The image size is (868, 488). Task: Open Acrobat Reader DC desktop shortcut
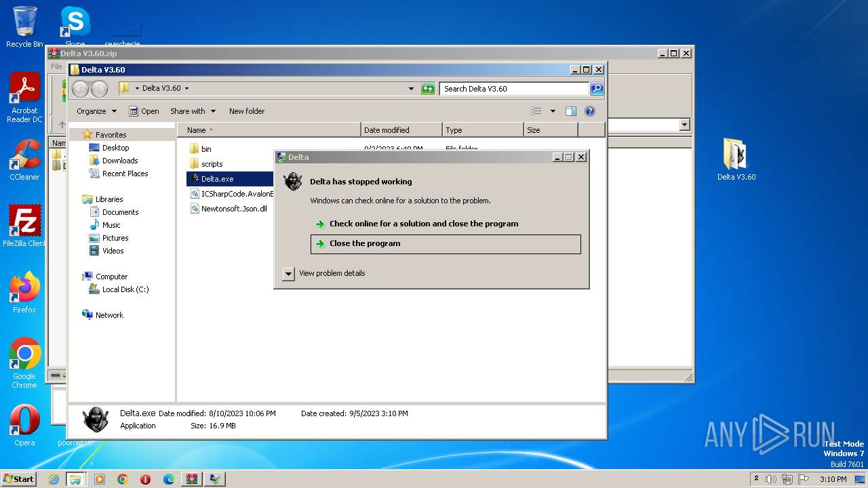[x=24, y=98]
